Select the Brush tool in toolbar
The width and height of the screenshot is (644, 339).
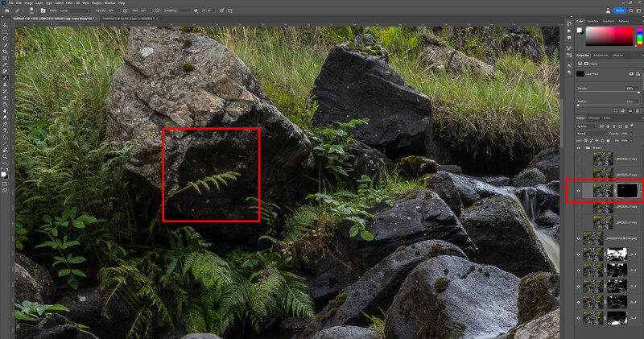click(5, 77)
